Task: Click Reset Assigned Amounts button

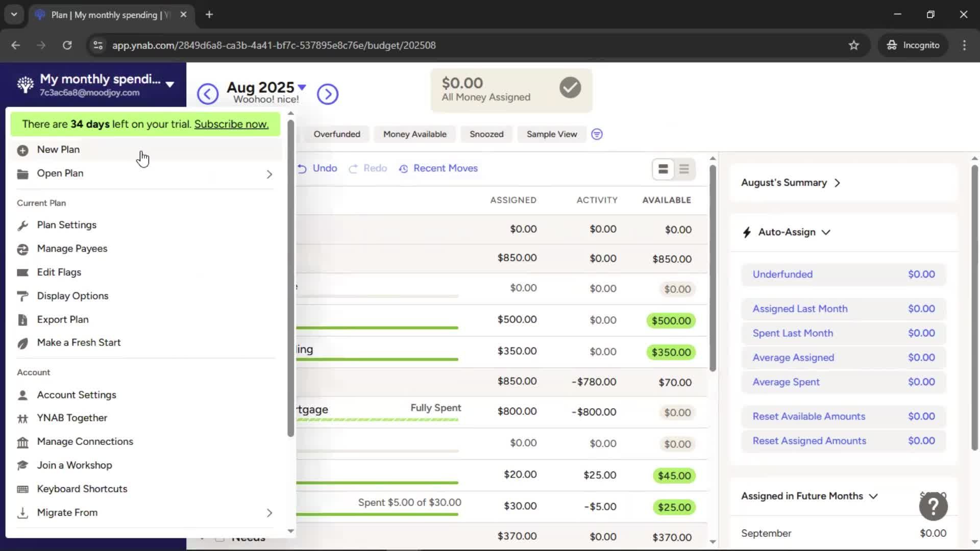Action: tap(844, 441)
